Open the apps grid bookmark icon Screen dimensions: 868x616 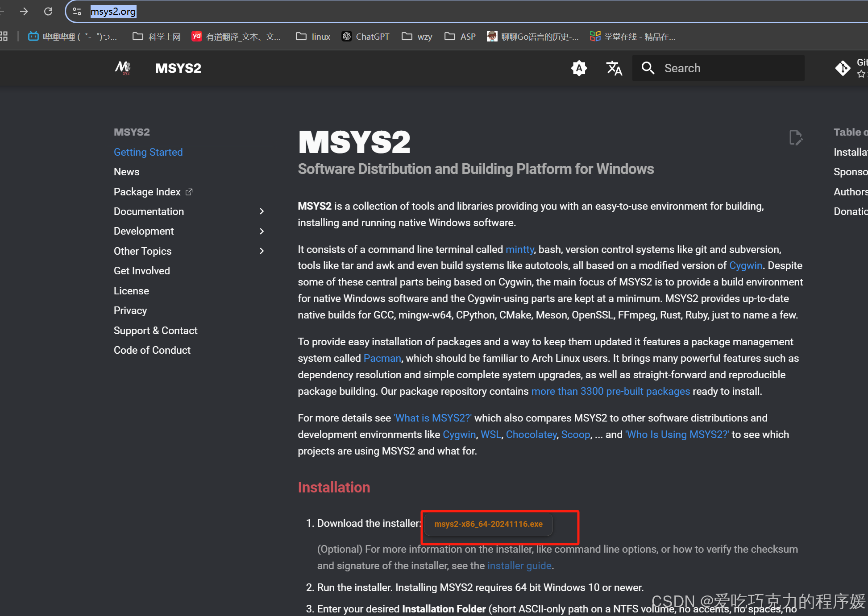click(x=4, y=37)
